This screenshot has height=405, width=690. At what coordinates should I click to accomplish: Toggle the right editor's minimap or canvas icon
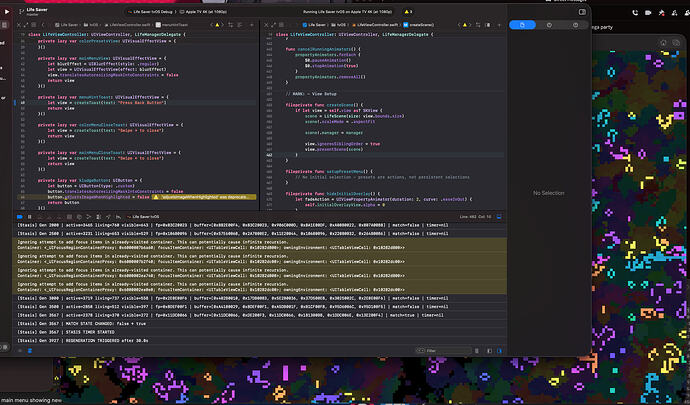coord(488,25)
